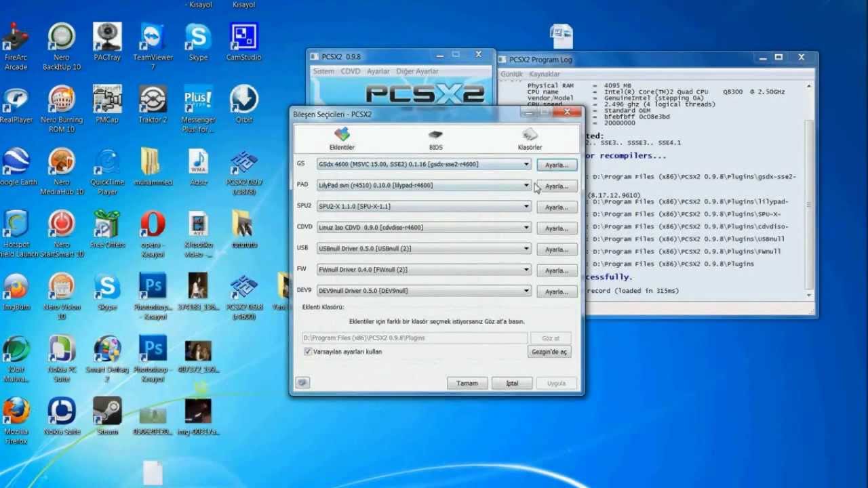Select PCSX2 0.9.8 (r4600) shortcut

coord(243,297)
